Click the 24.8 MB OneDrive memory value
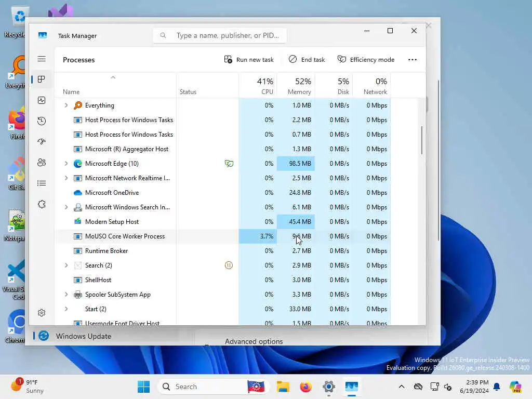532x399 pixels. [x=300, y=193]
